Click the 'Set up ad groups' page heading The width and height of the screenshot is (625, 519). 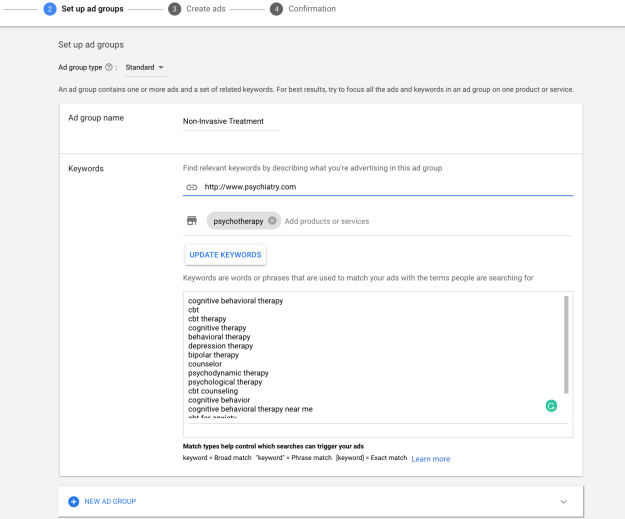point(91,45)
